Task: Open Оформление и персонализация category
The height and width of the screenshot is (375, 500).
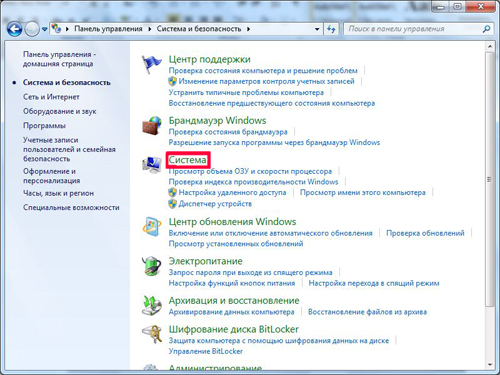Action: (x=52, y=176)
